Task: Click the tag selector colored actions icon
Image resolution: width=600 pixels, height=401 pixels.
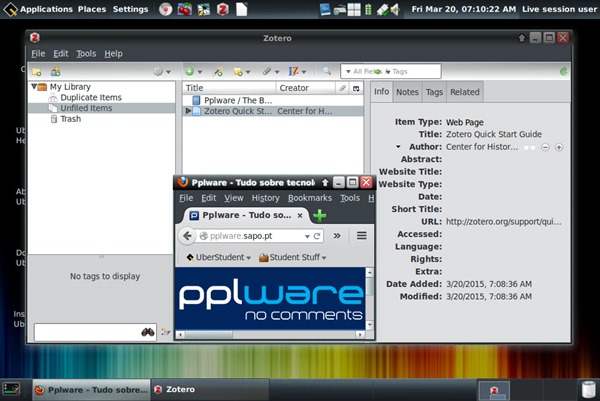Action: pyautogui.click(x=166, y=332)
